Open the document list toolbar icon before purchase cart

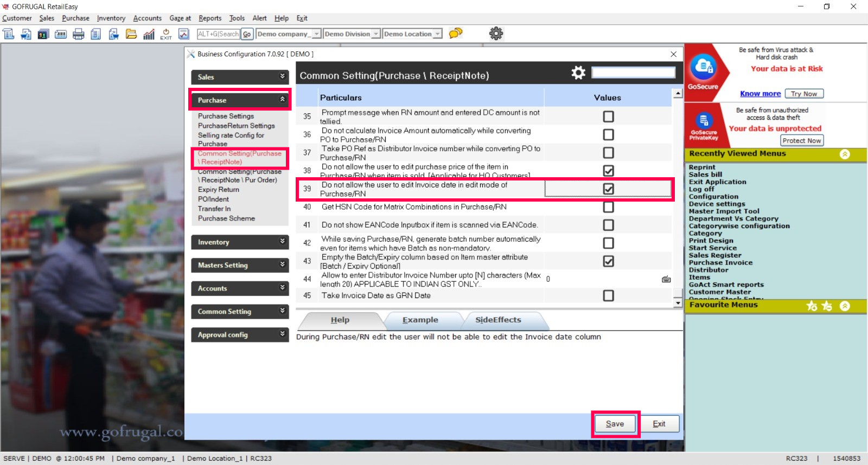(x=96, y=34)
